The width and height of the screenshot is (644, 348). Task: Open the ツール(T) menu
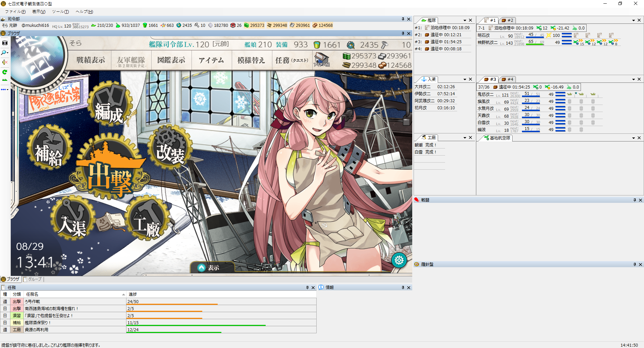(60, 12)
